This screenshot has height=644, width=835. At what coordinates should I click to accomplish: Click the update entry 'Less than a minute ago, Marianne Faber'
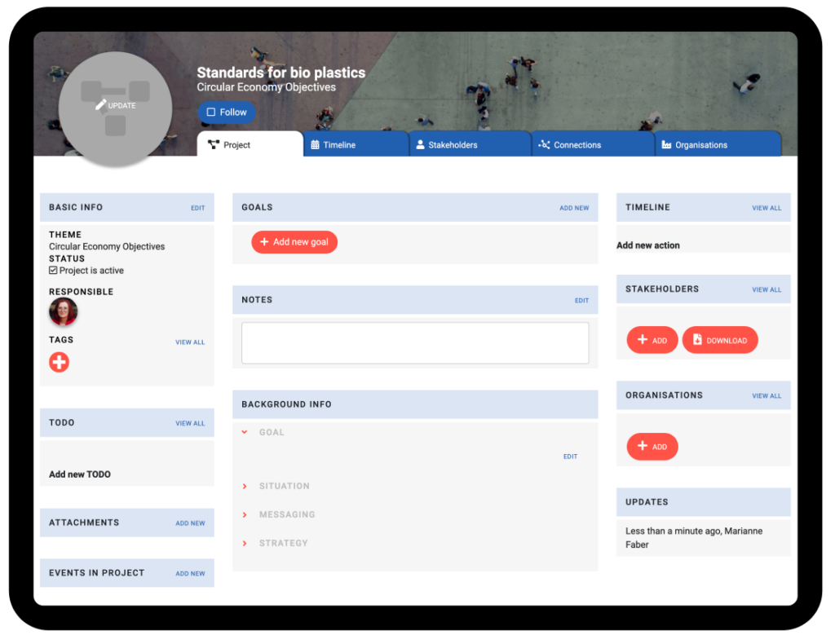pos(694,537)
